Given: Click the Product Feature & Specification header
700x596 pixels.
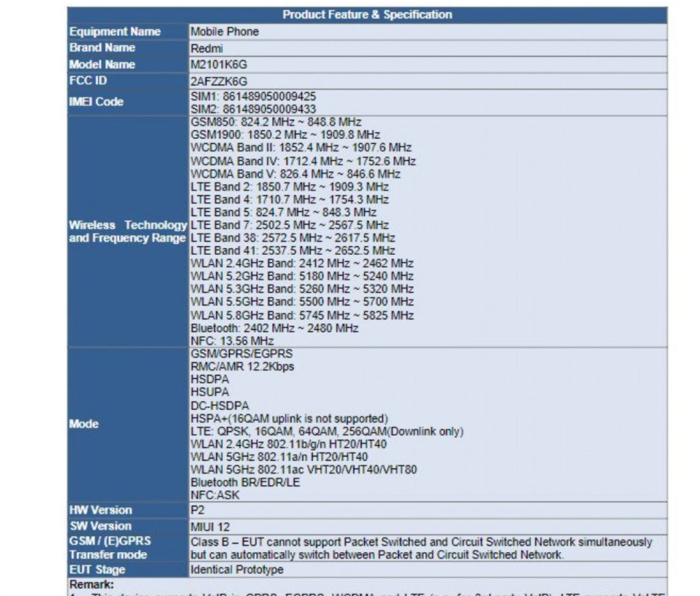Looking at the screenshot, I should pos(367,15).
